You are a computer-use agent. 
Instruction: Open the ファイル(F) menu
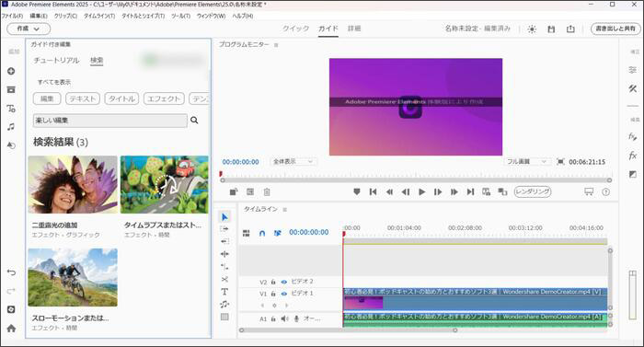point(12,16)
